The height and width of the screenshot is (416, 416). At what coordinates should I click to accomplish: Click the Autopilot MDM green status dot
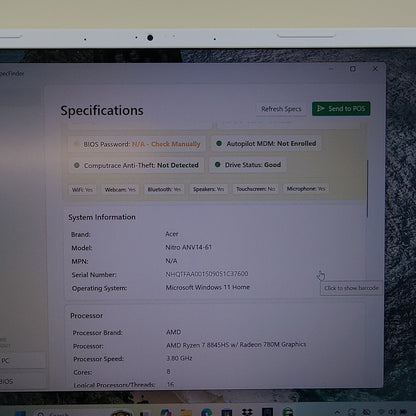(x=219, y=144)
